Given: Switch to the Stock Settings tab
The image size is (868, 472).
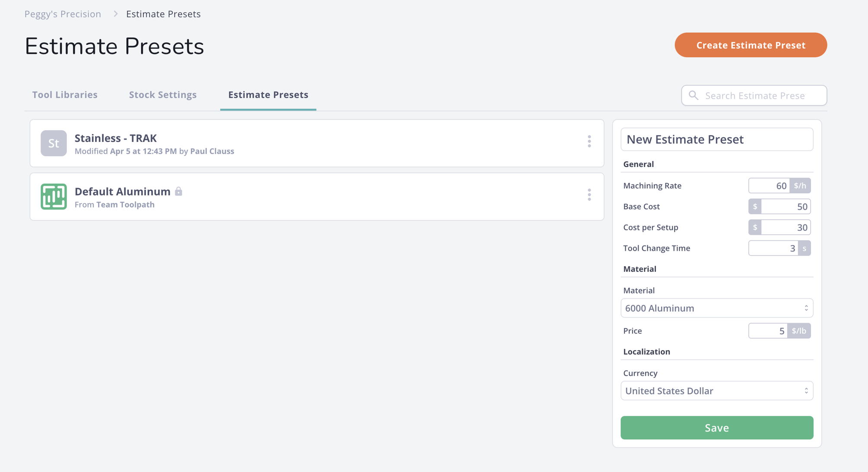Looking at the screenshot, I should [162, 94].
